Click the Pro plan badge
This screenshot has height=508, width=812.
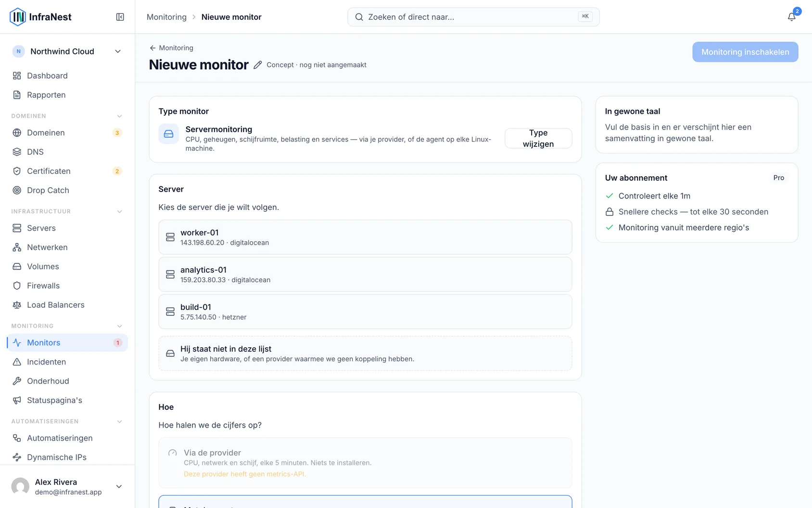779,178
